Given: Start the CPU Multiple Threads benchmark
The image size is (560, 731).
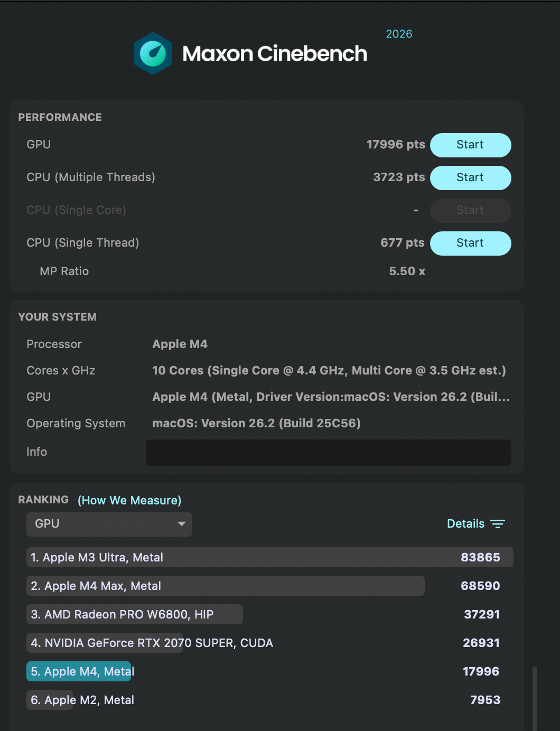Looking at the screenshot, I should 470,178.
